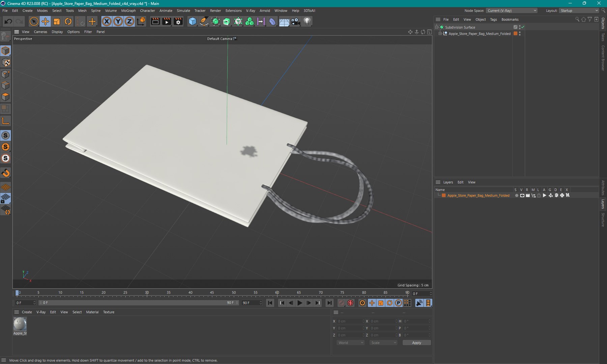Open the Node Space dropdown
607x364 pixels.
[x=512, y=10]
